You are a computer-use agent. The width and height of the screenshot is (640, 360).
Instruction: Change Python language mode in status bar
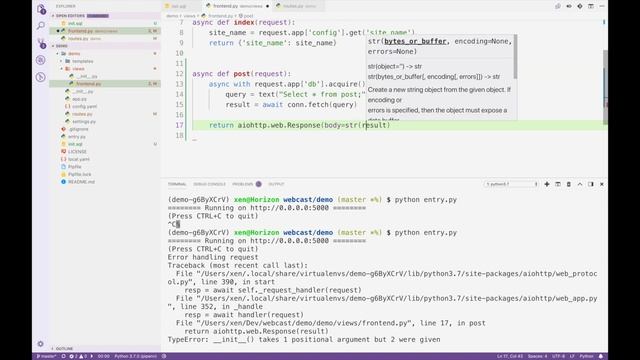587,356
